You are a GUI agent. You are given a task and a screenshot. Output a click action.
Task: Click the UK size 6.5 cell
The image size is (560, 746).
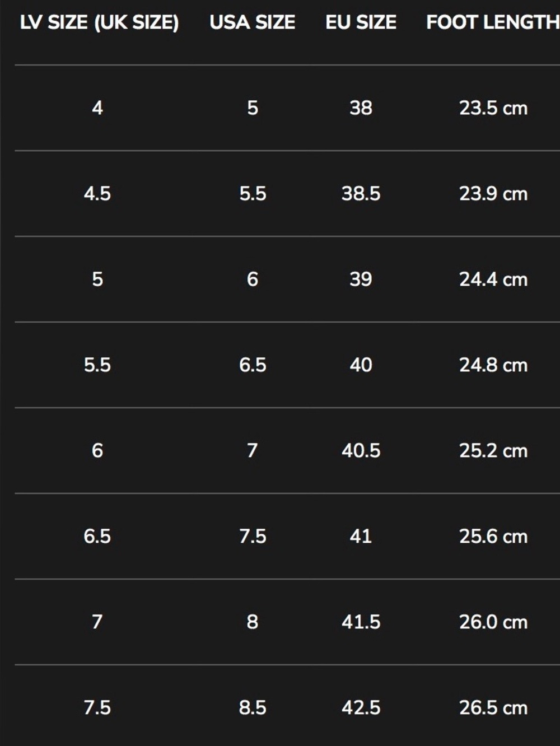[x=97, y=537]
